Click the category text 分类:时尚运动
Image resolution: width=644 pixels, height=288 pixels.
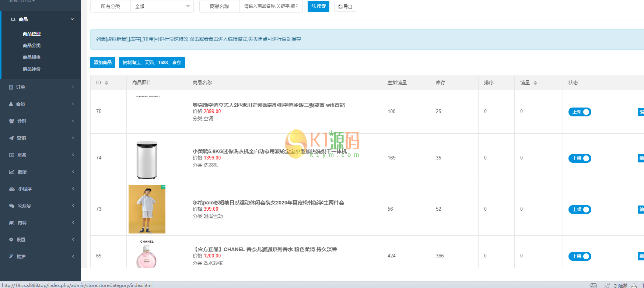point(208,217)
